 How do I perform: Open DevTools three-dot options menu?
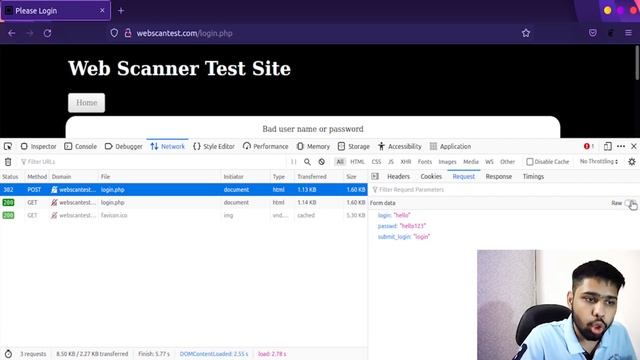(621, 146)
